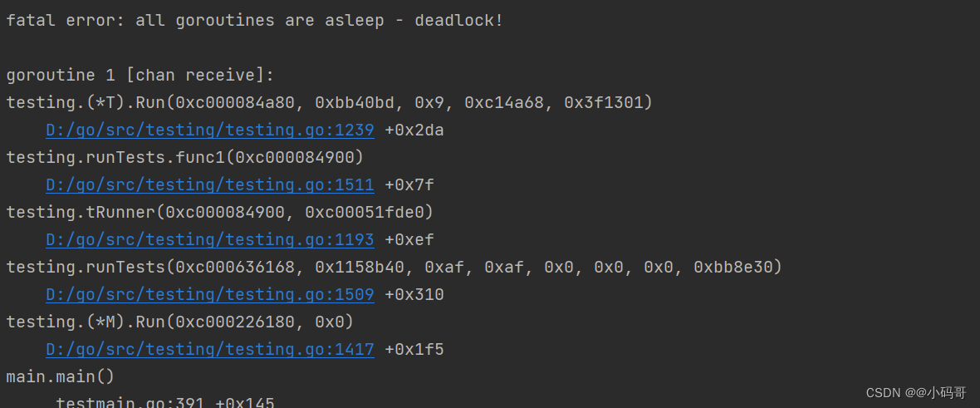The height and width of the screenshot is (408, 980).
Task: Open the testing.go:1239 file link
Action: (209, 130)
